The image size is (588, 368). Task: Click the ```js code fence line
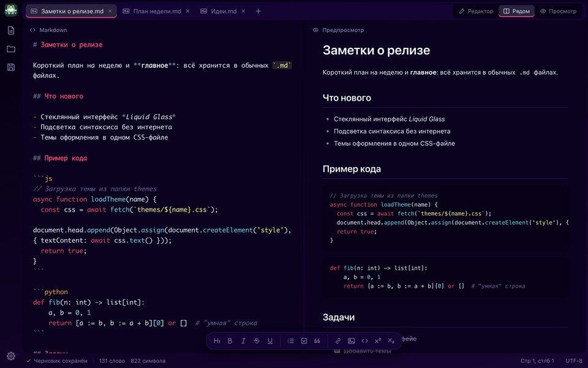pos(42,178)
